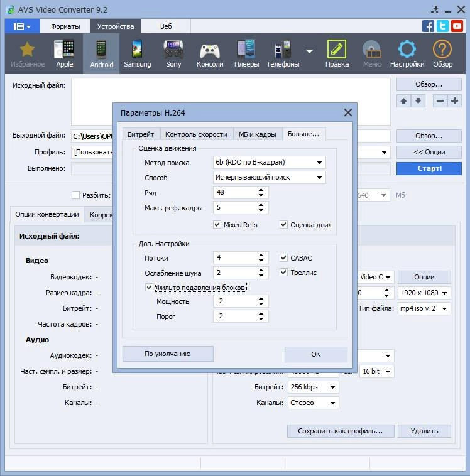Enable the Разбить checkbox
Image resolution: width=470 pixels, height=476 pixels.
tap(75, 195)
